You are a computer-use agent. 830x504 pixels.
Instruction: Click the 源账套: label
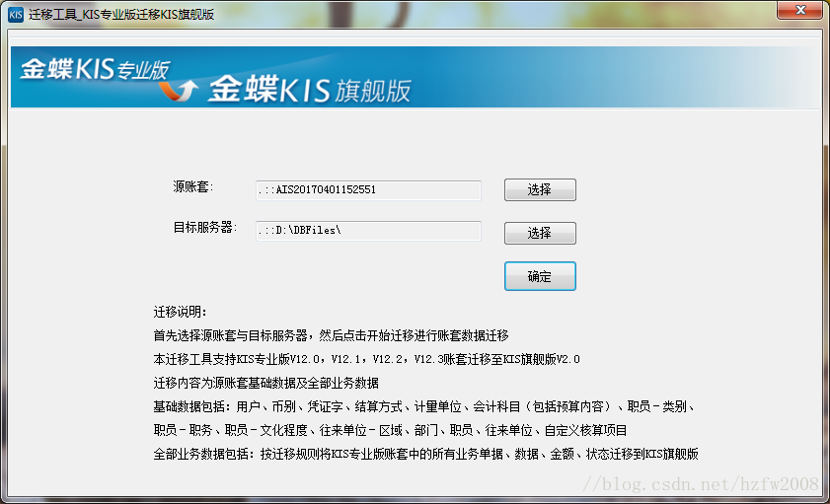193,186
